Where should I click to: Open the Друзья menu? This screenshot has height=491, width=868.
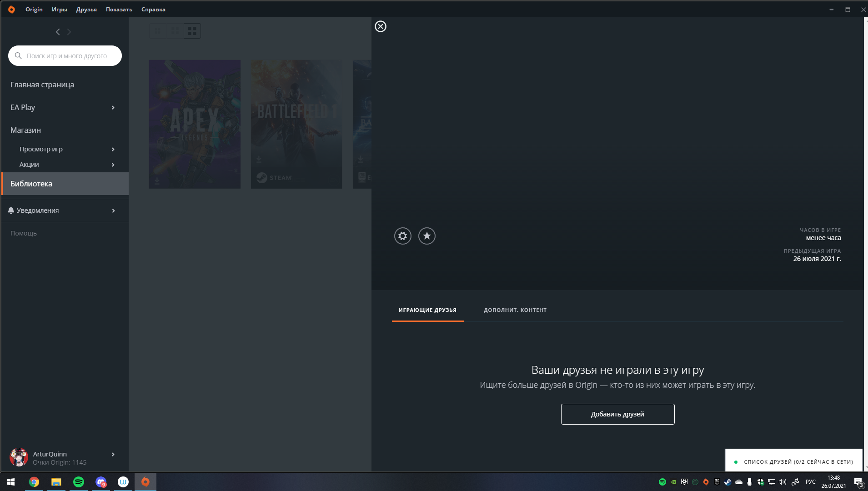pos(86,10)
